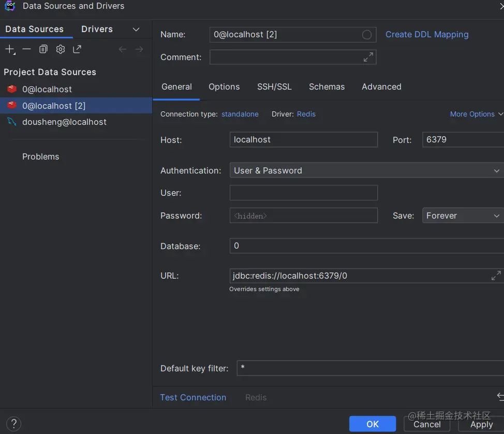Expand the tabs overflow chevron beside Drivers
The image size is (504, 434).
136,30
